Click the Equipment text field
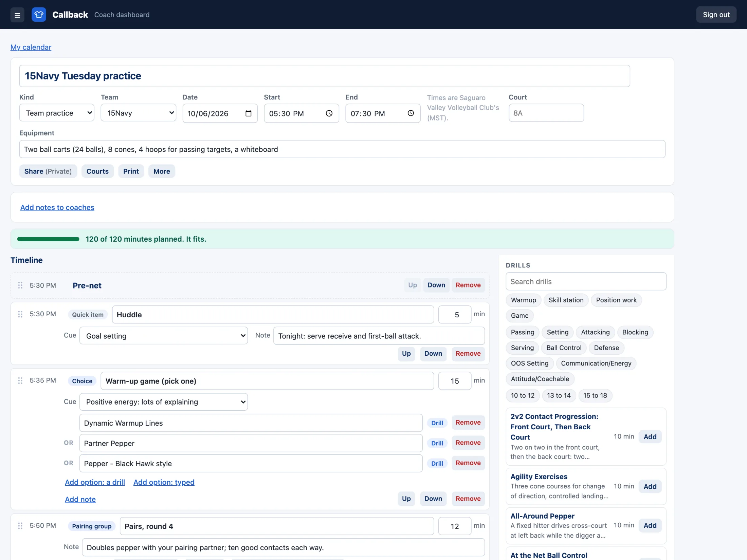 pyautogui.click(x=342, y=149)
